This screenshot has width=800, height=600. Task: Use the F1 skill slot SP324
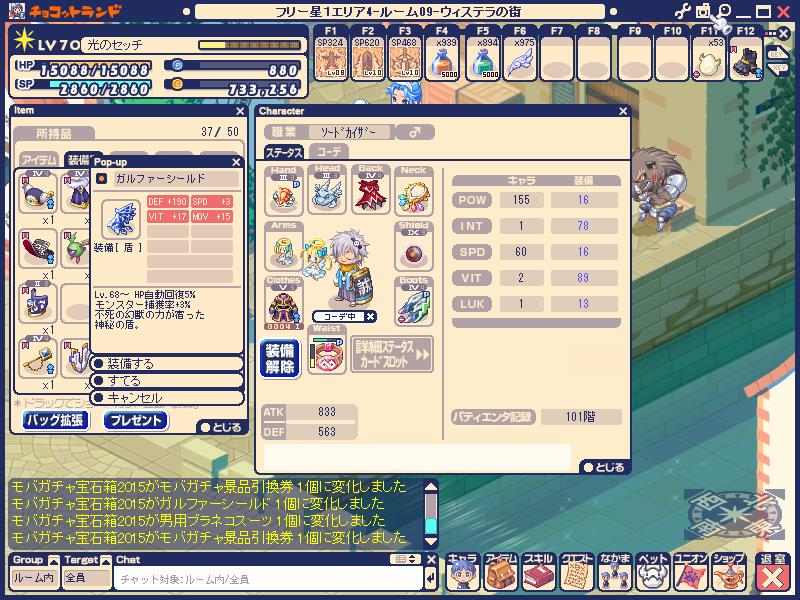point(330,59)
